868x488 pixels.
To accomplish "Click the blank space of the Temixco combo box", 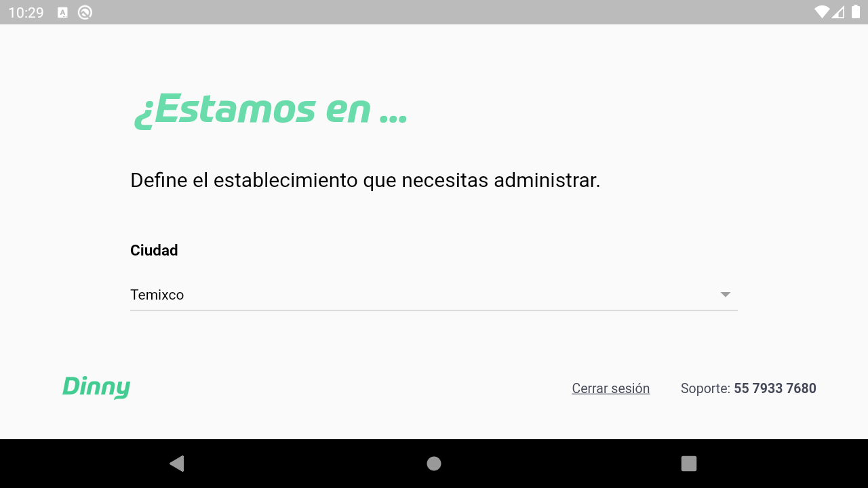I will [448, 295].
